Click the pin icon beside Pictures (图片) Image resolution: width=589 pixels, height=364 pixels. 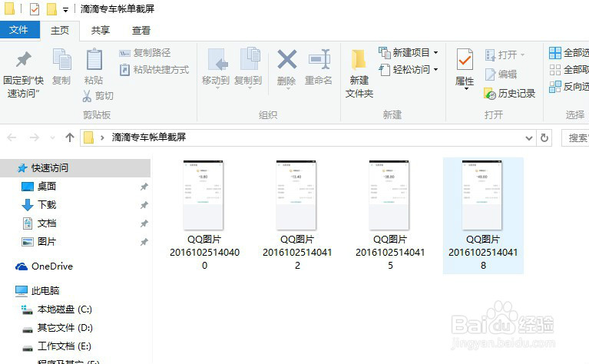tap(144, 242)
